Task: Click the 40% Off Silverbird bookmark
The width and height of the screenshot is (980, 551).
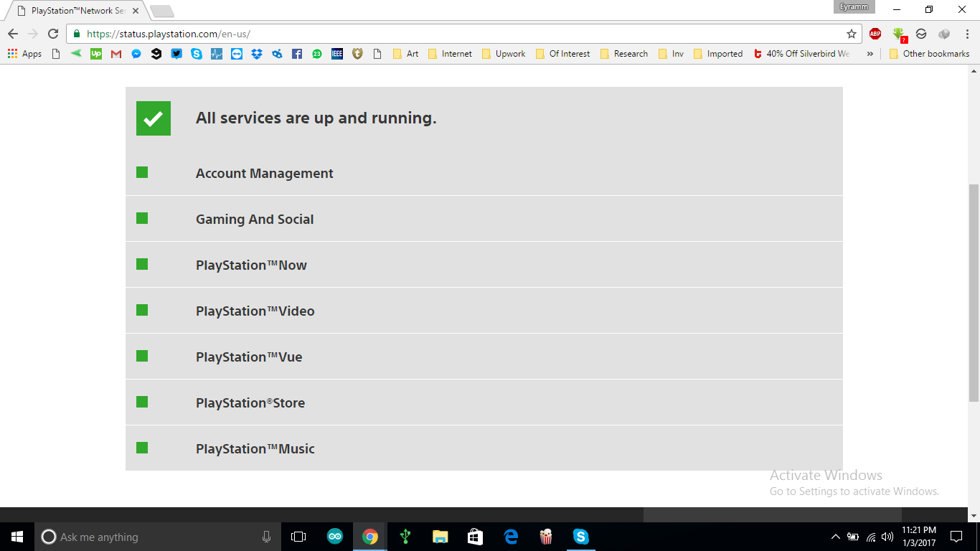Action: click(801, 54)
